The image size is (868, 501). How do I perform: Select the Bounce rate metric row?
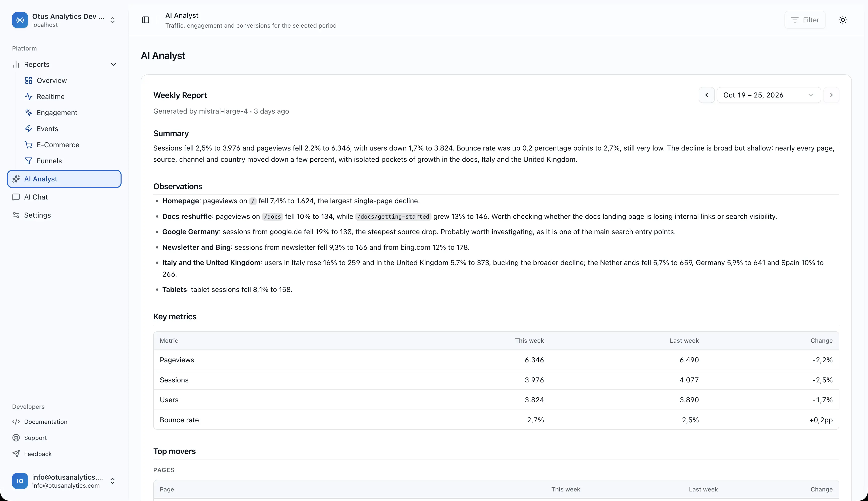(496, 420)
